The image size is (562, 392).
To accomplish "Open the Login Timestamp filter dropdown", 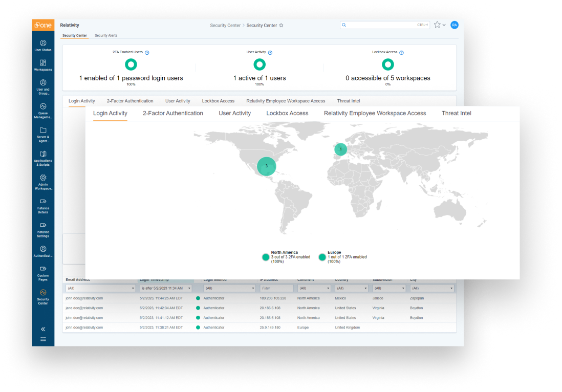I will (166, 289).
